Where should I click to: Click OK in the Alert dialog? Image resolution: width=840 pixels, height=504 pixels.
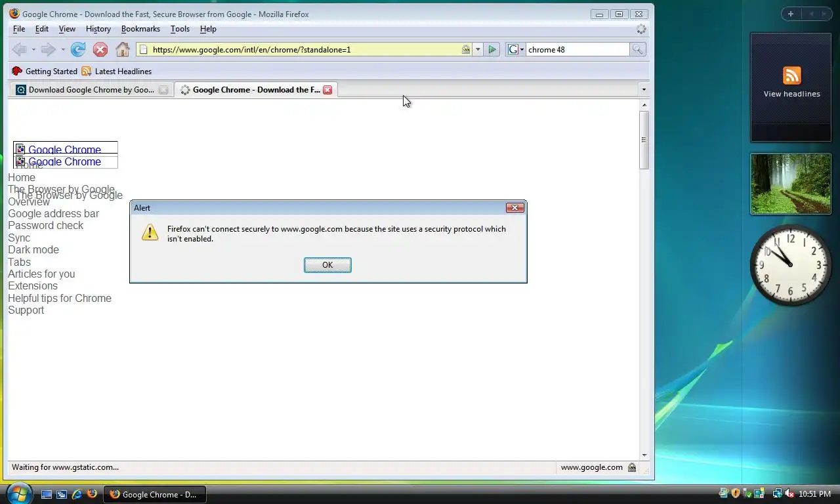click(327, 265)
